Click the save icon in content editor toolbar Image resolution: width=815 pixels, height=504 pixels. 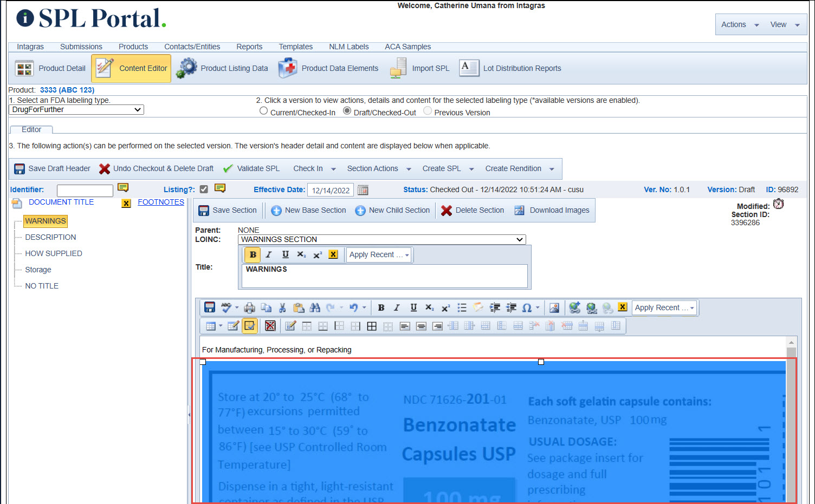pos(210,307)
